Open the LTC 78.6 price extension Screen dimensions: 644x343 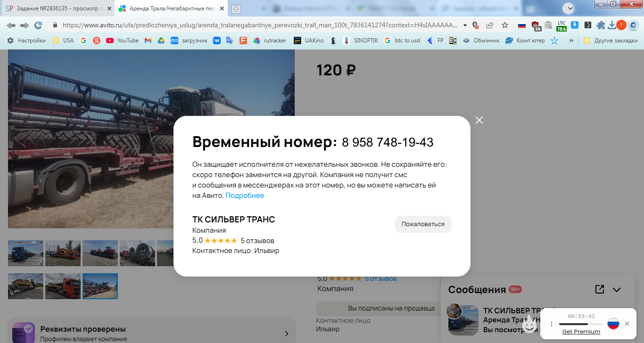coord(561,25)
